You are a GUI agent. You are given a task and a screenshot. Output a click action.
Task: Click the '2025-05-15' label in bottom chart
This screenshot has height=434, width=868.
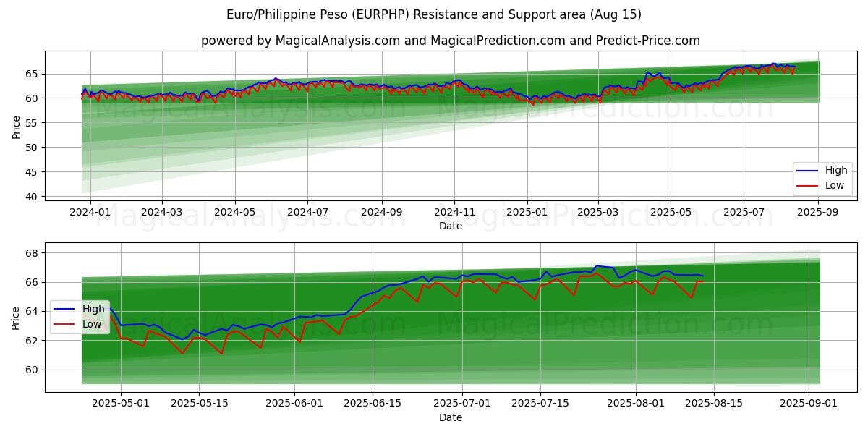pos(199,404)
